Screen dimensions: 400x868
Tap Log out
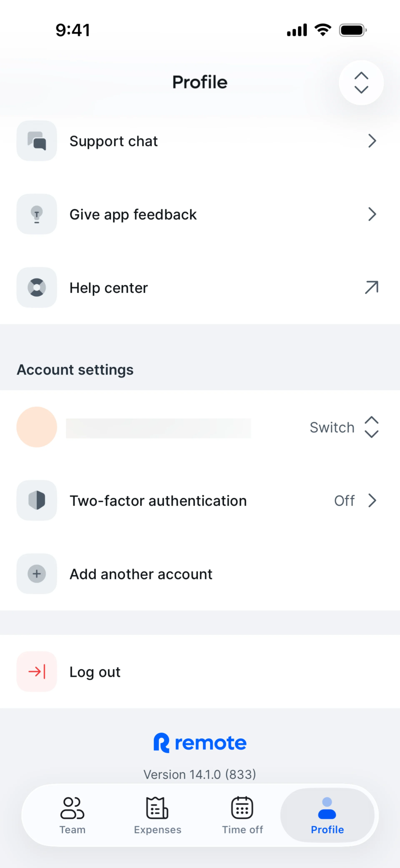tap(95, 672)
